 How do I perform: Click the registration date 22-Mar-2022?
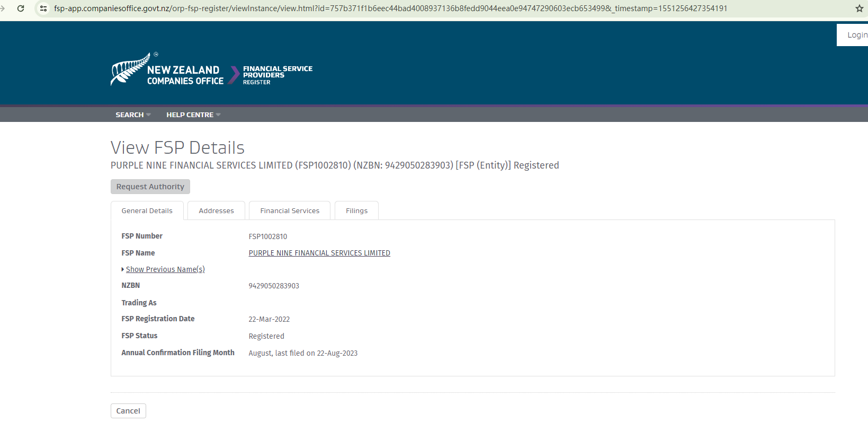coord(269,319)
